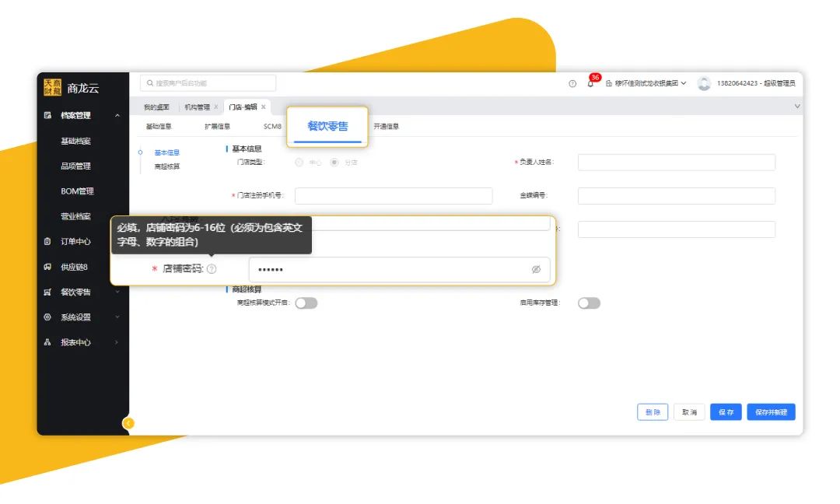Switch to the 我的桌面 tab
This screenshot has height=504, width=840.
(x=156, y=107)
